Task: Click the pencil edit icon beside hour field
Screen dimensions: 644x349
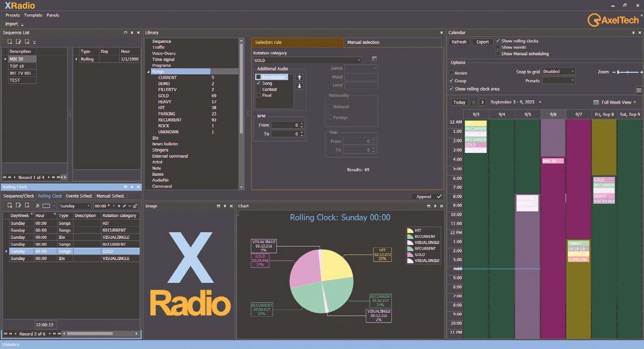Action: pos(124,206)
